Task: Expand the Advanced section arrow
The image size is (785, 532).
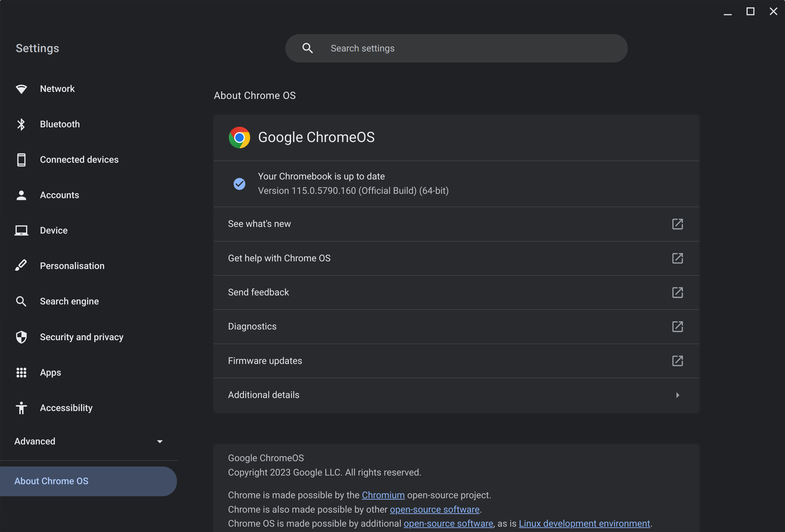Action: point(160,441)
